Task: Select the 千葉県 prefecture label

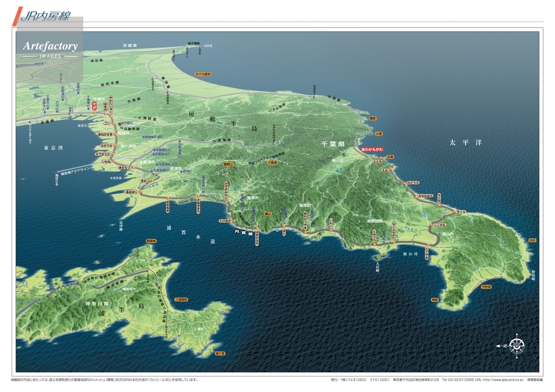Action: pyautogui.click(x=333, y=144)
